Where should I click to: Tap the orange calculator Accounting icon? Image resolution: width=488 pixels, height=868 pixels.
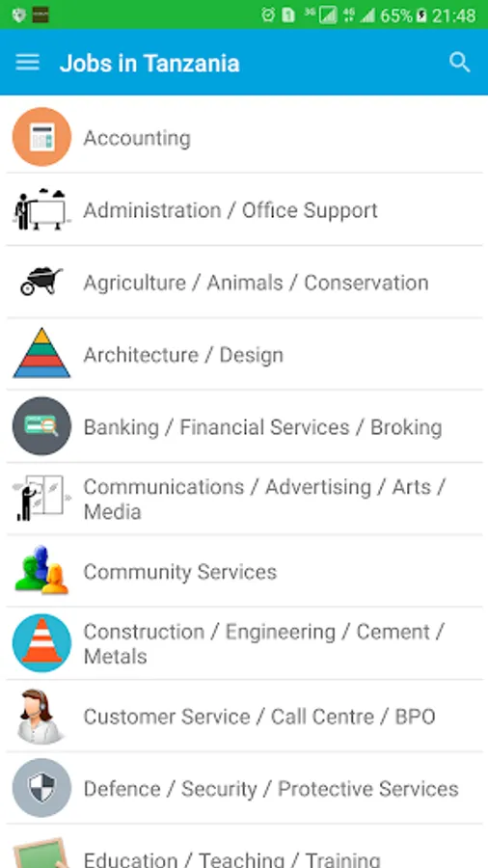[x=42, y=137]
